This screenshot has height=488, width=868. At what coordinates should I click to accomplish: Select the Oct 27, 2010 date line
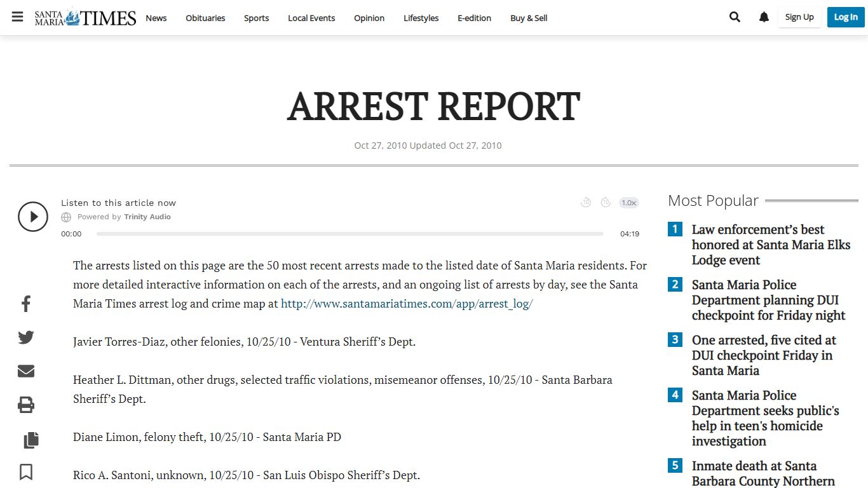pyautogui.click(x=428, y=146)
